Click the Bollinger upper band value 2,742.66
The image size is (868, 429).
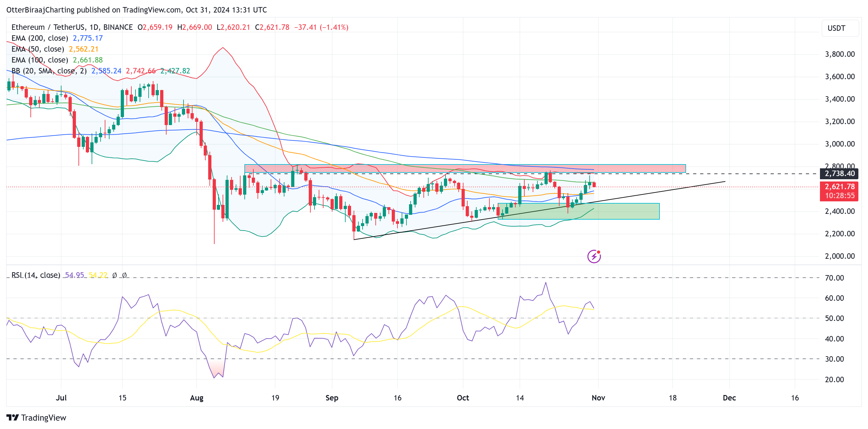pos(141,71)
